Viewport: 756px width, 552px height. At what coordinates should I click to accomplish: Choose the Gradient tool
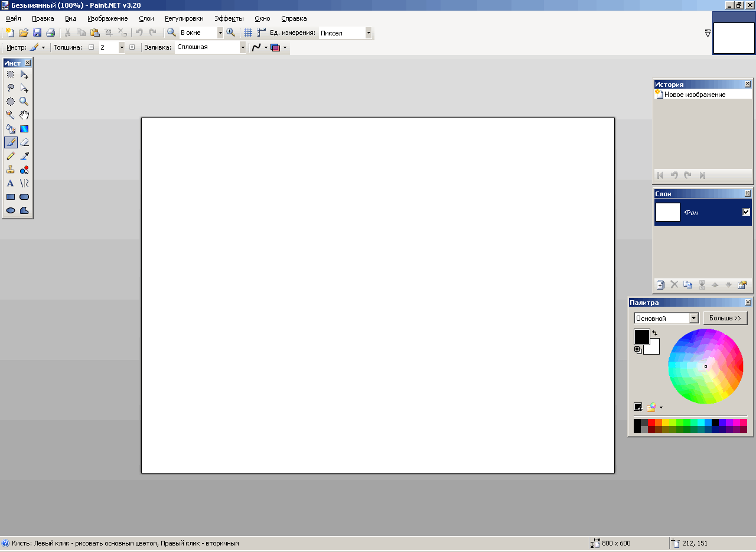point(24,129)
